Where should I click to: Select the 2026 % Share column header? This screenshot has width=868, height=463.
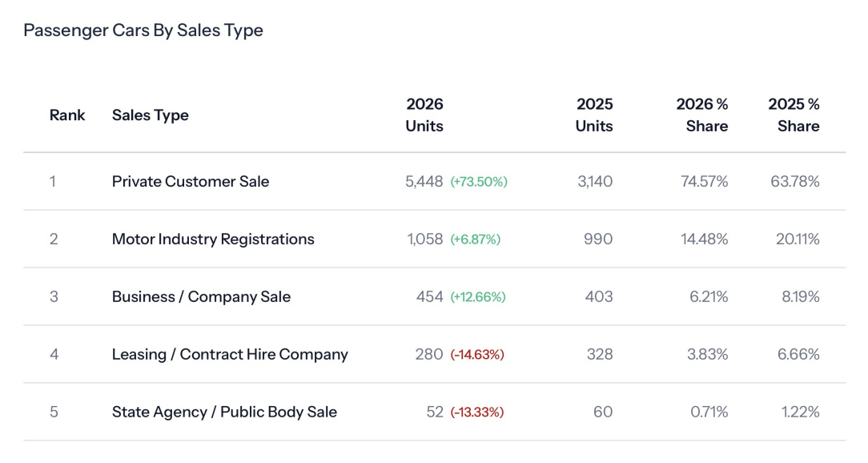point(702,115)
